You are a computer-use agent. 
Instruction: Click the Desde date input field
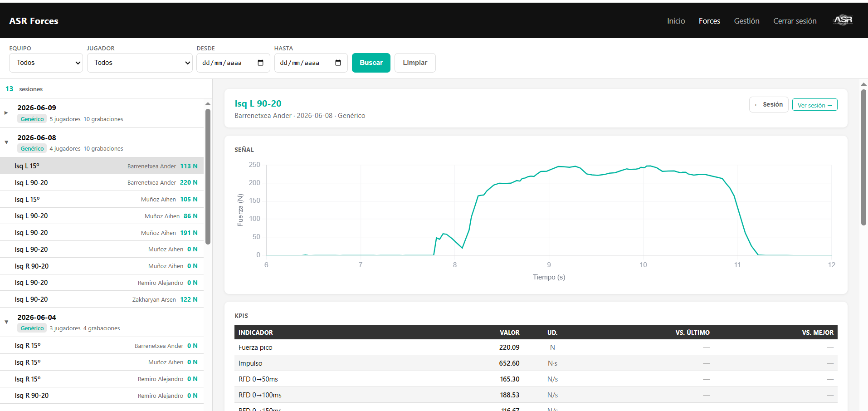tap(233, 63)
